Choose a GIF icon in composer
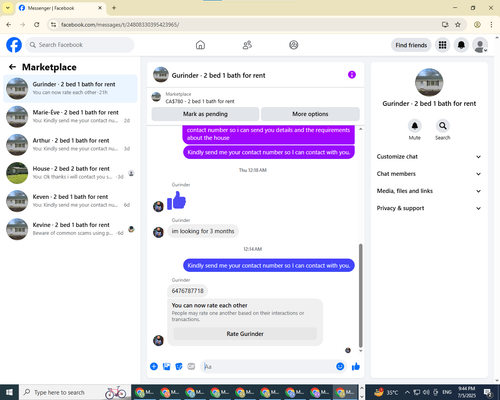Viewport: 500px width, 400px height. 191,367
